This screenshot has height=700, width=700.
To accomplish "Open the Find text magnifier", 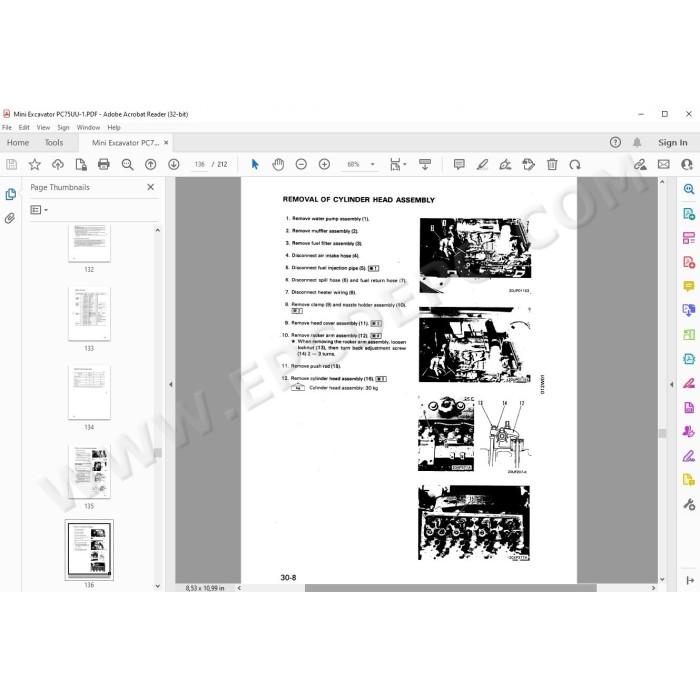I will (127, 164).
